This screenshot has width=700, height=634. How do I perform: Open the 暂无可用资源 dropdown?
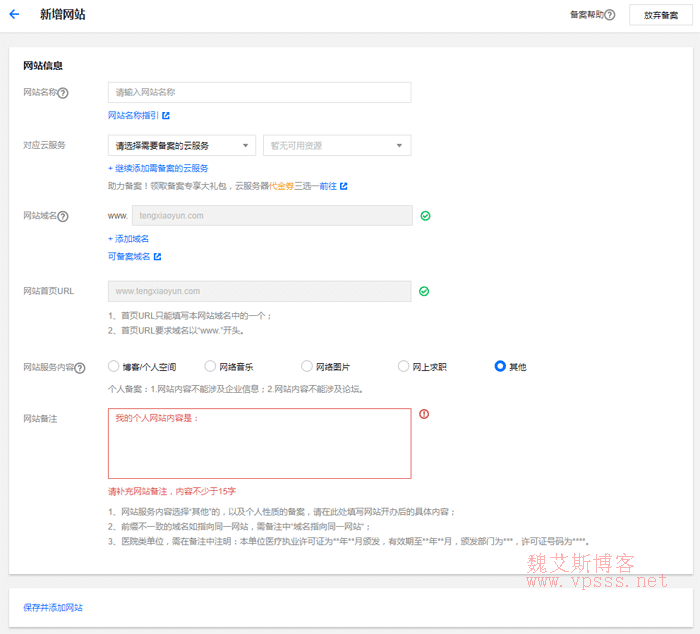[x=336, y=146]
